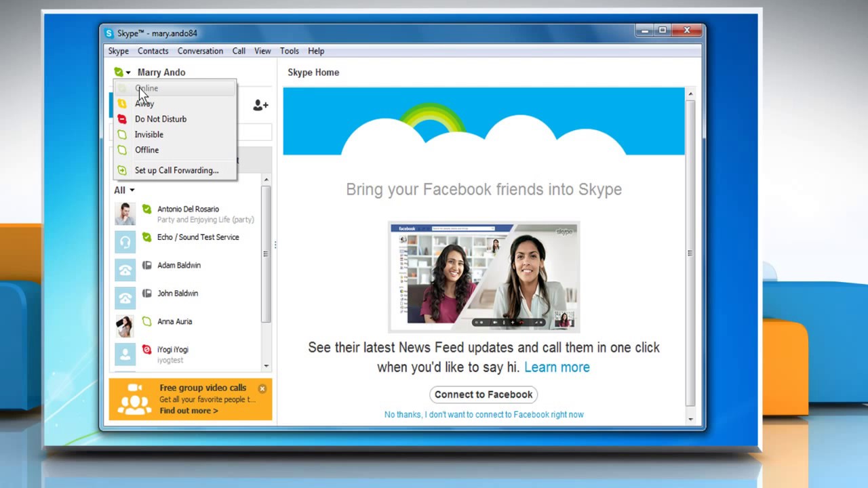Open the Learn more link

point(557,367)
